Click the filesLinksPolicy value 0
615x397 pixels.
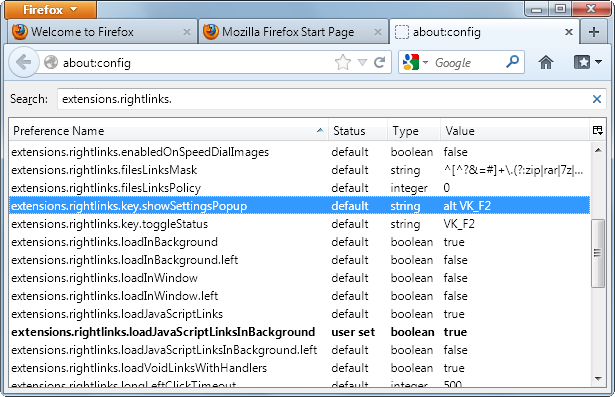[447, 188]
